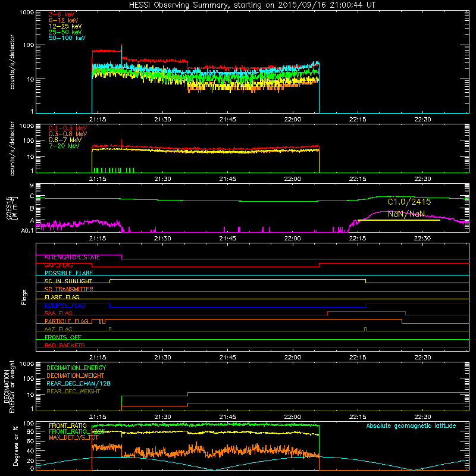The image size is (476, 476).
Task: Click the orange PARTICLE_FLAG label
Action: coord(67,321)
